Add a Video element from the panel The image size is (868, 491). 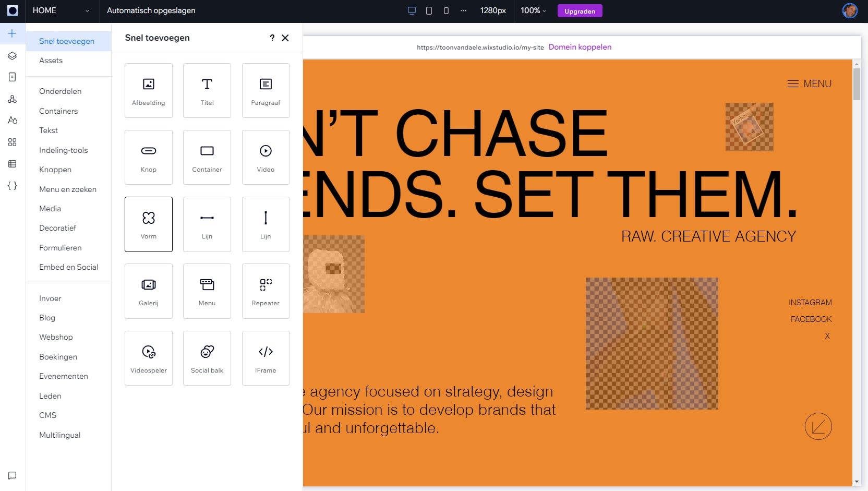pyautogui.click(x=266, y=157)
